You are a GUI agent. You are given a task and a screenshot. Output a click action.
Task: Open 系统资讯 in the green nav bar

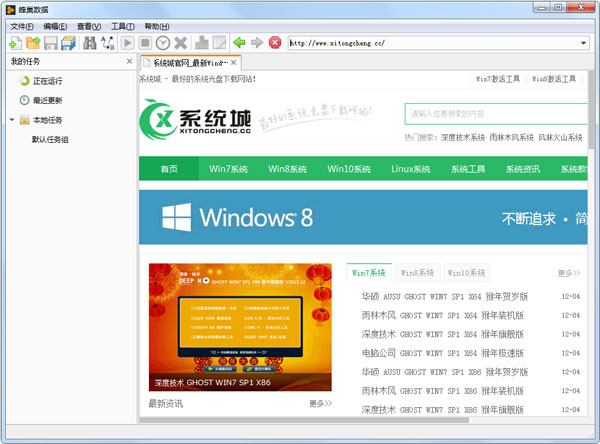click(x=523, y=169)
